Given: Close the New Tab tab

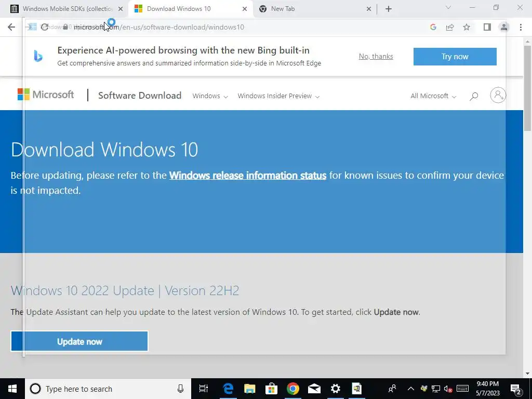Looking at the screenshot, I should click(x=369, y=9).
